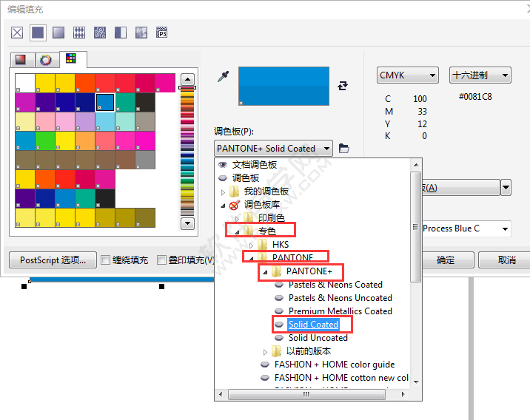
Task: Switch to the Color mixers tab
Action: coord(47,60)
